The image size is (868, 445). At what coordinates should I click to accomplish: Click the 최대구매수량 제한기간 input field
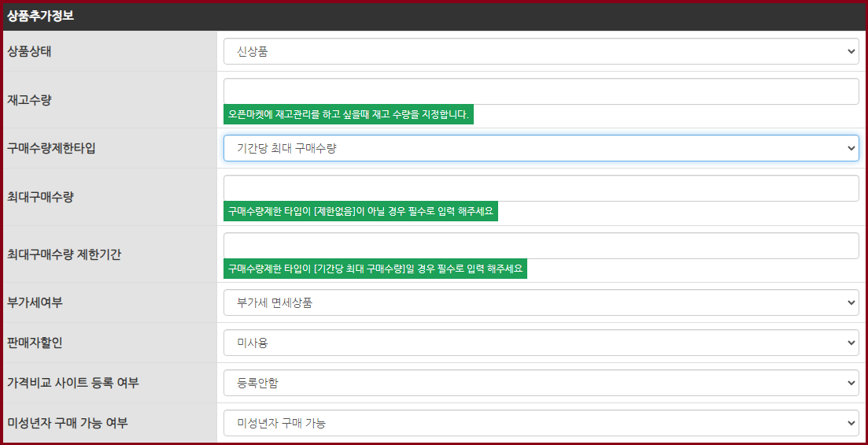(541, 246)
